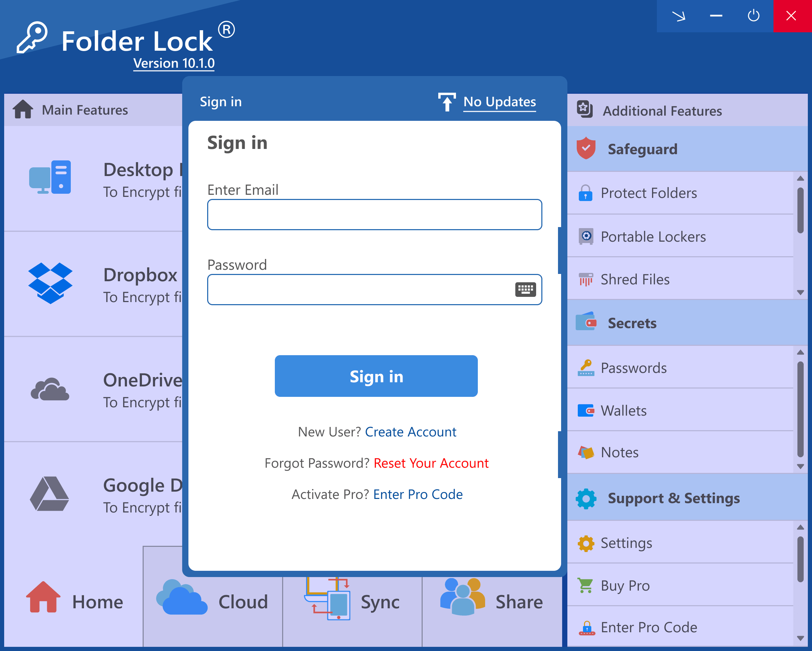Click the Support list scroll-up arrow

pos(801,527)
